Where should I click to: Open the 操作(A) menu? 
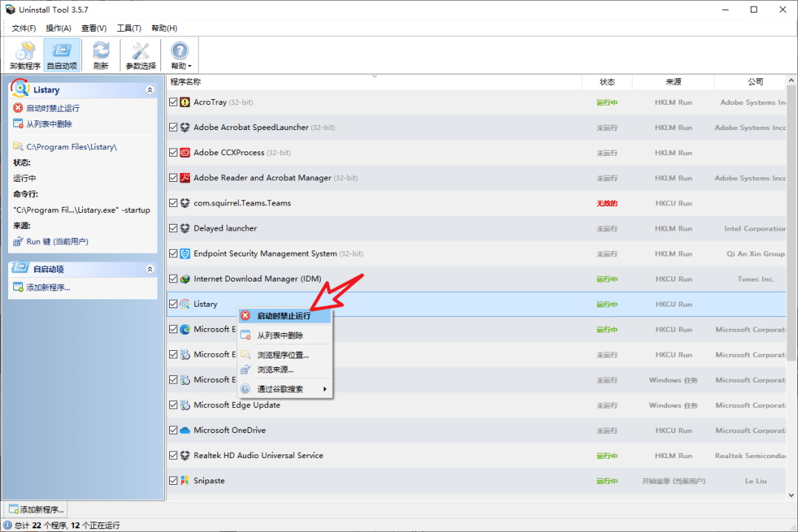[x=58, y=28]
